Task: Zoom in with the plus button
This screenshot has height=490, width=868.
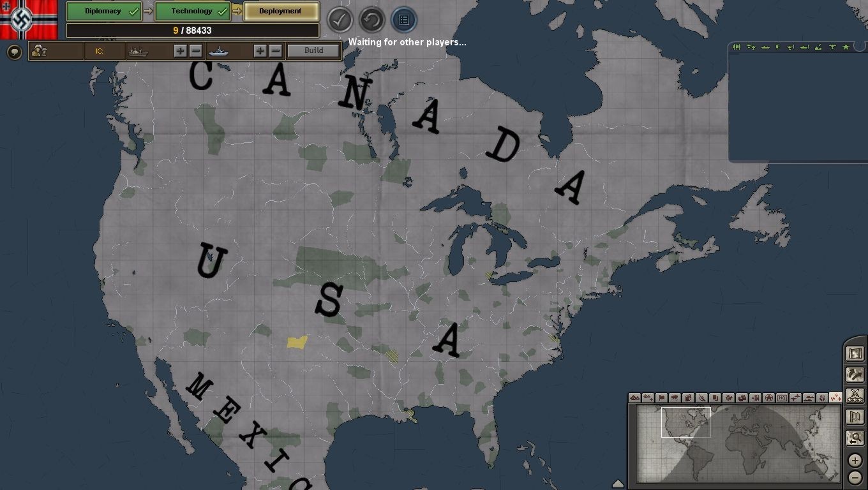Action: (x=855, y=461)
